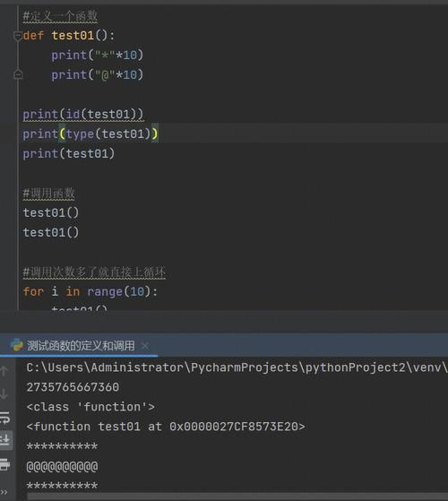Image resolution: width=448 pixels, height=501 pixels.
Task: Click the Up the Stack Trace arrow
Action: [4, 371]
